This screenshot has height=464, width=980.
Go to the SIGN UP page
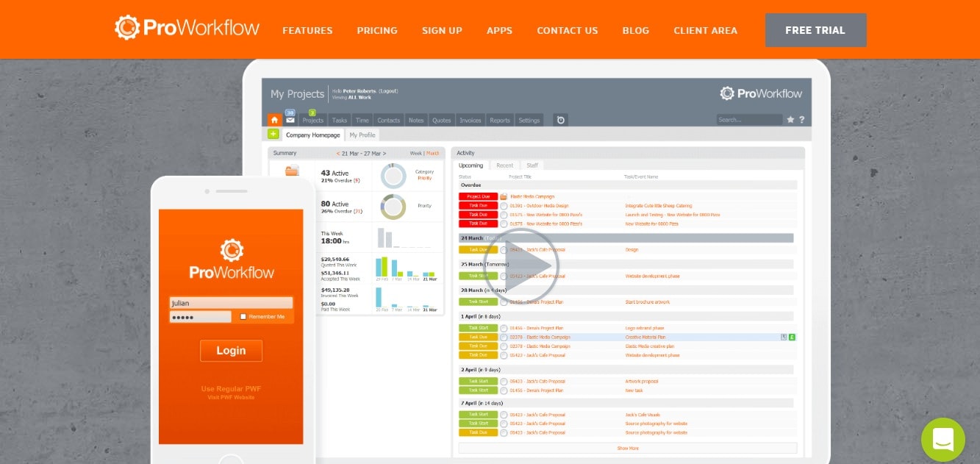[x=442, y=30]
